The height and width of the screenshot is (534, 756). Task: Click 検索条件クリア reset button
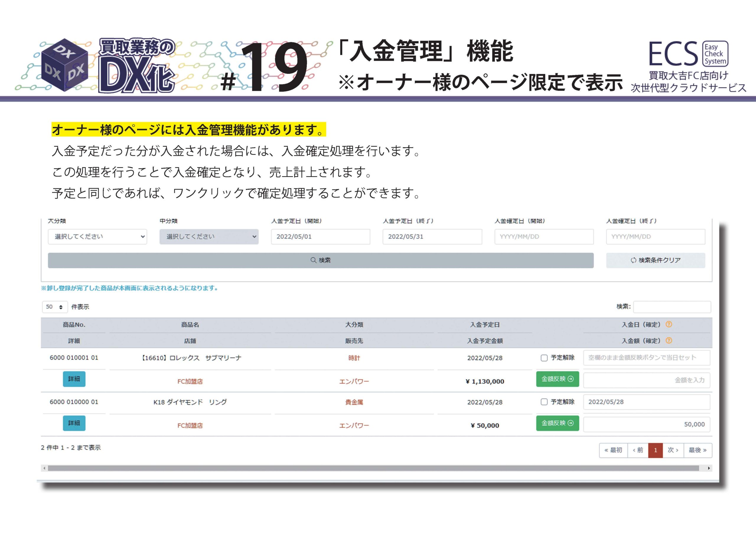[x=655, y=260]
